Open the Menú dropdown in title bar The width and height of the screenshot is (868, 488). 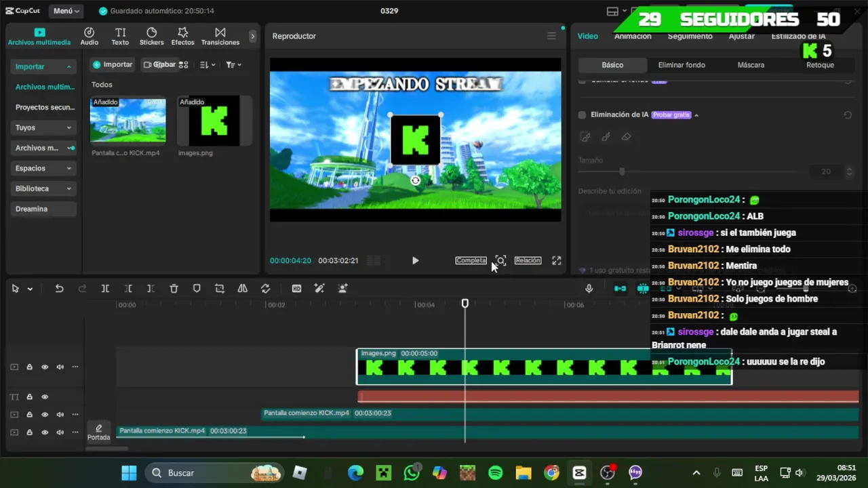coord(66,11)
